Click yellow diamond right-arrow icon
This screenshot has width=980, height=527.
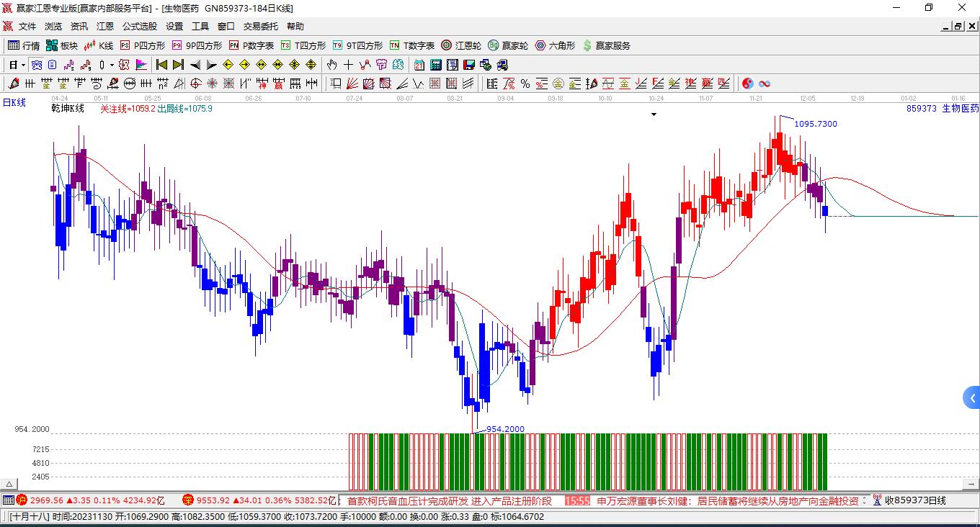(244, 65)
